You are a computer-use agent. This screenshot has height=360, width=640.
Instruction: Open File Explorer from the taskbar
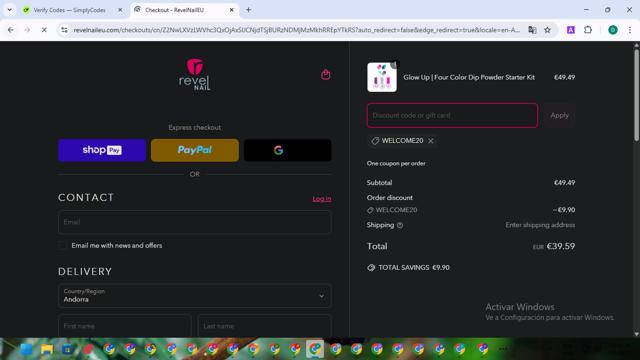(x=47, y=349)
